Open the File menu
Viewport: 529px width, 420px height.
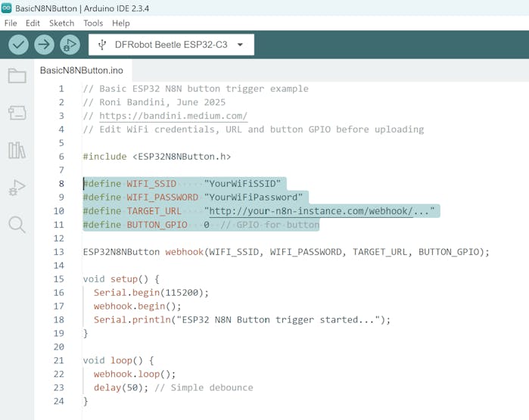click(x=11, y=23)
